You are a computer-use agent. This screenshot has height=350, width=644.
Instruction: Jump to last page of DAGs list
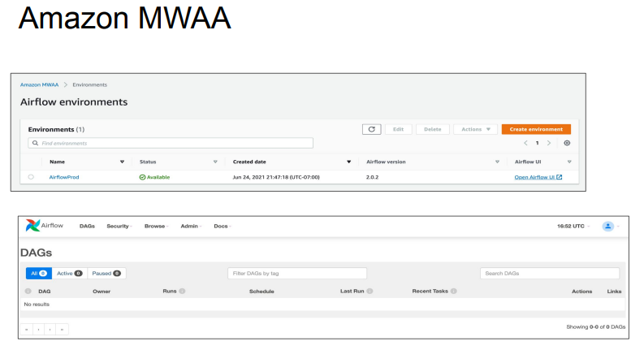coord(62,329)
